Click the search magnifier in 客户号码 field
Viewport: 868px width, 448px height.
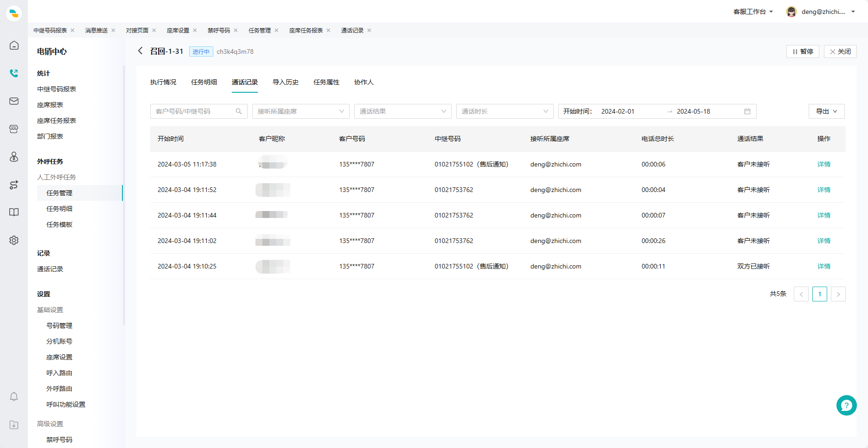(x=239, y=111)
